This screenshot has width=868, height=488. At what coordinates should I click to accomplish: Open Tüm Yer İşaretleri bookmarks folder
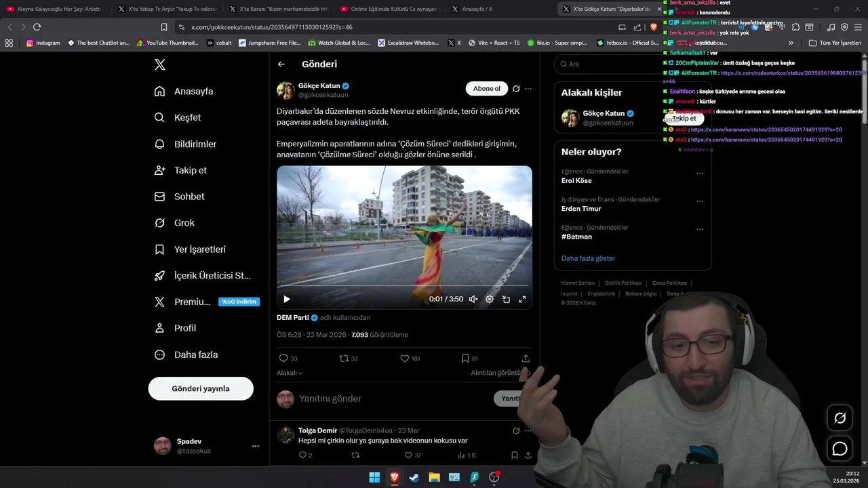click(835, 43)
